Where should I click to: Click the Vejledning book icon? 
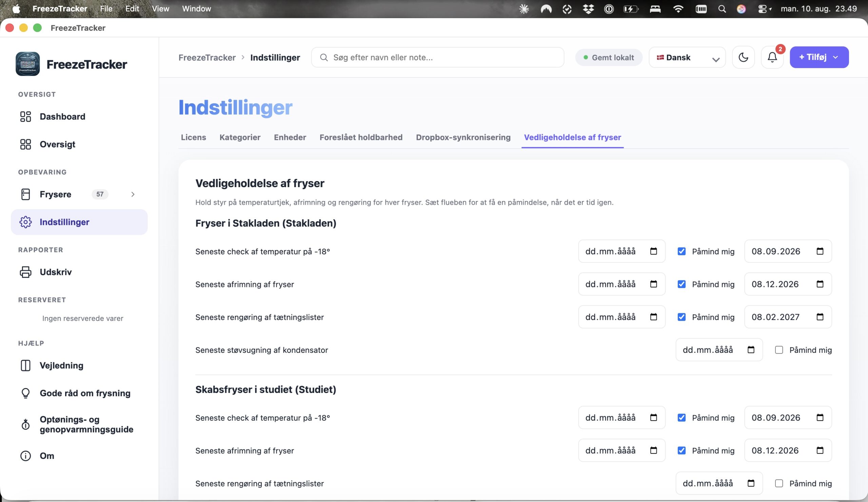click(x=25, y=365)
